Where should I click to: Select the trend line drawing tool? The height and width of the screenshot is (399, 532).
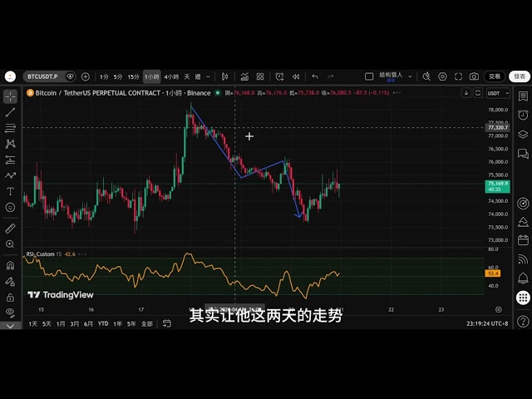10,112
